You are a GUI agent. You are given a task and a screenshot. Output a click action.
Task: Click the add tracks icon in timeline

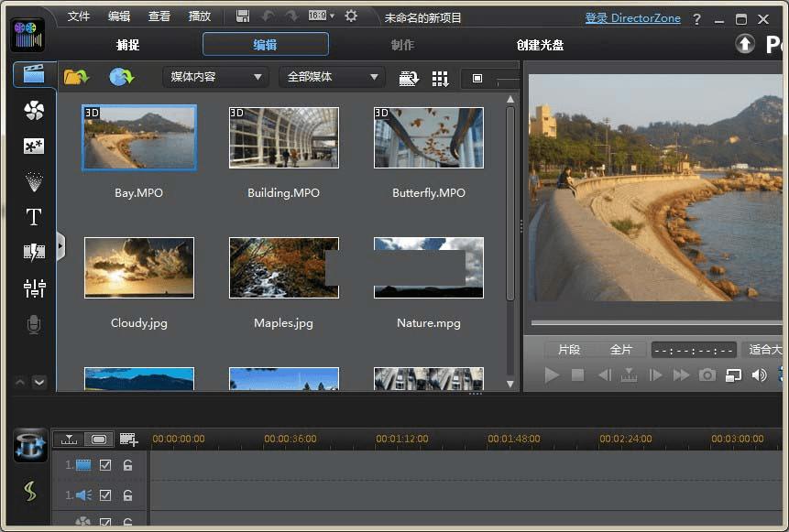point(128,440)
